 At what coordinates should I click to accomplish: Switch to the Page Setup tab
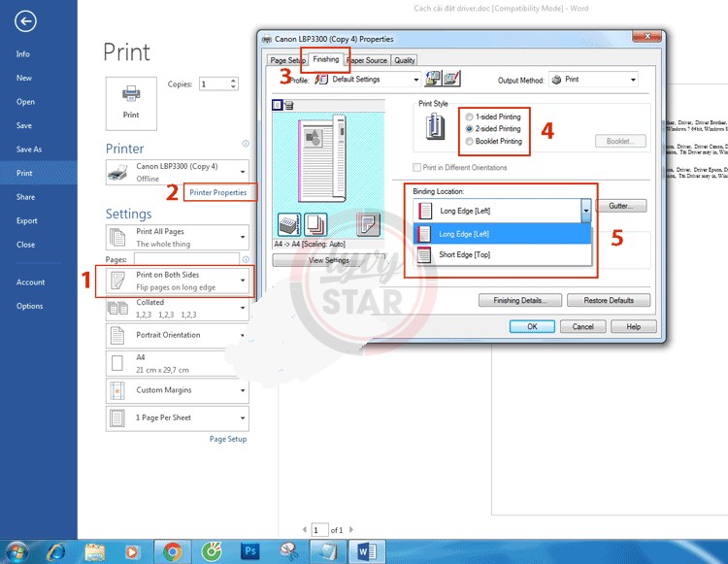click(x=286, y=60)
